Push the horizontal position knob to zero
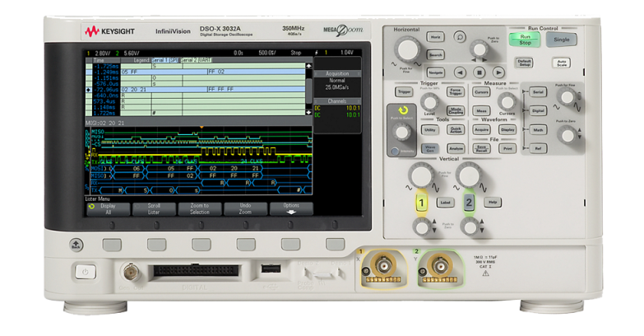 coord(480,49)
